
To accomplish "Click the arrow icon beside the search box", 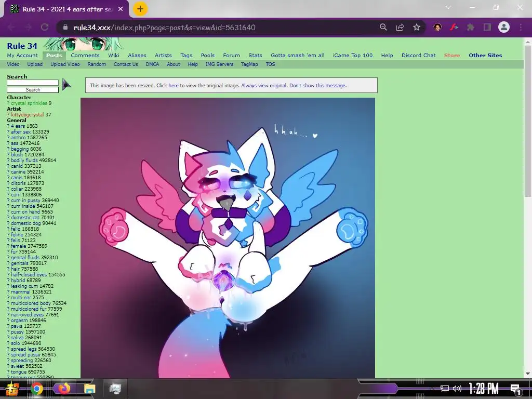I will 66,85.
